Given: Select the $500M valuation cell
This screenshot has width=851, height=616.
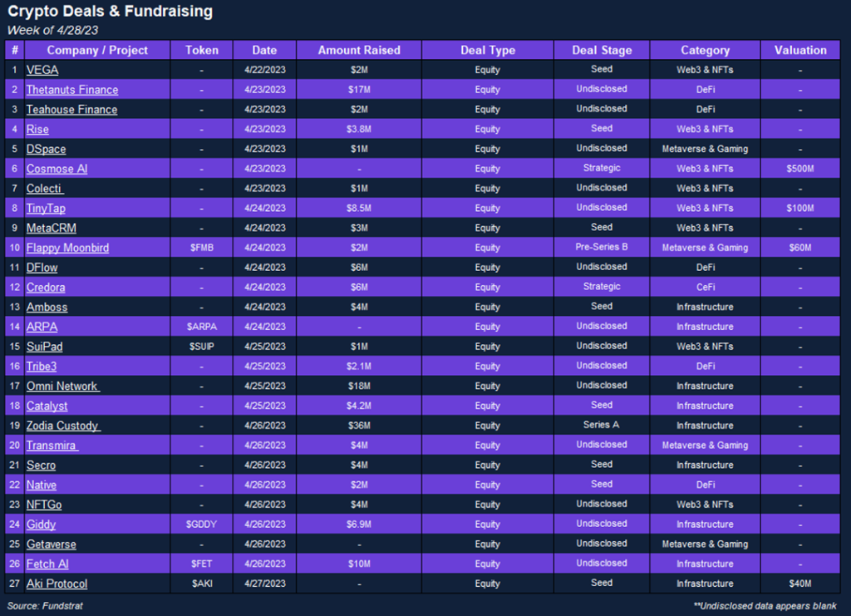Looking at the screenshot, I should (800, 169).
